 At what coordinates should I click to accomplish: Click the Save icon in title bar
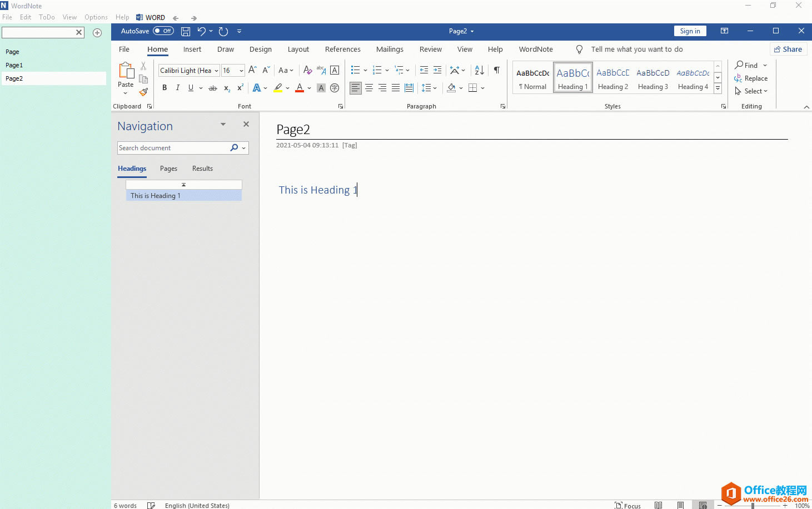coord(186,32)
